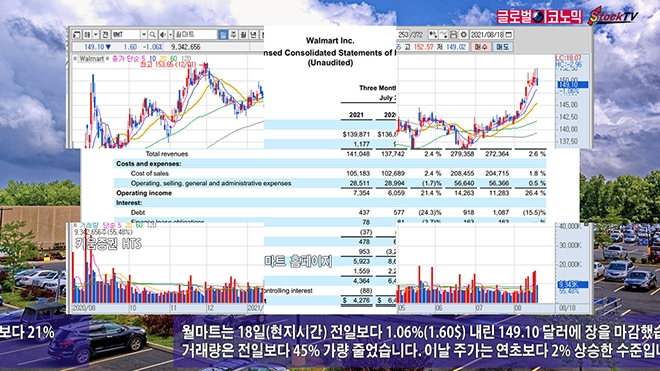This screenshot has width=660, height=371.
Task: Click the add indicator dots icon
Action: tap(433, 35)
